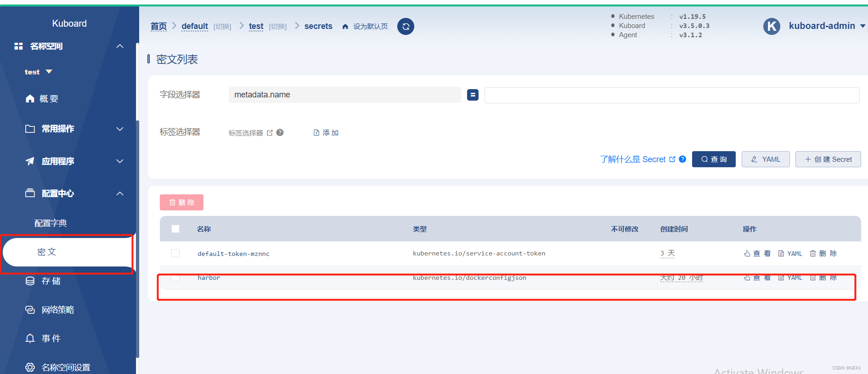Open 网络策略 menu item text
This screenshot has height=374, width=868.
[58, 310]
